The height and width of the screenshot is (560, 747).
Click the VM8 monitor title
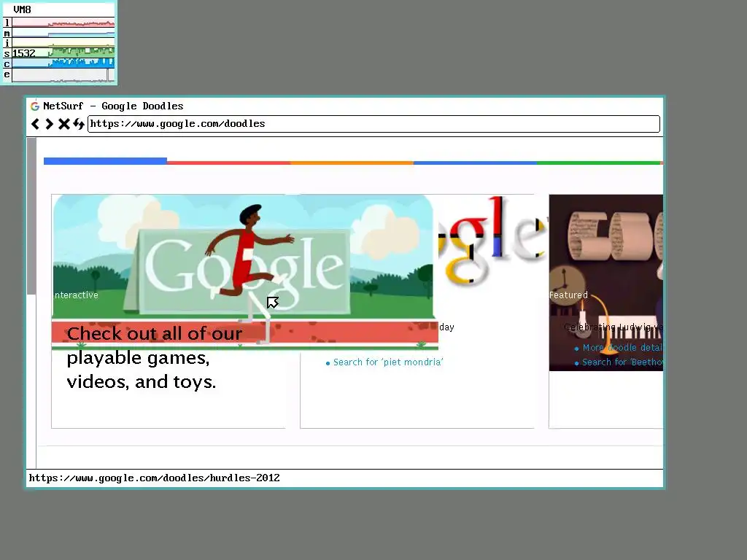tap(22, 9)
